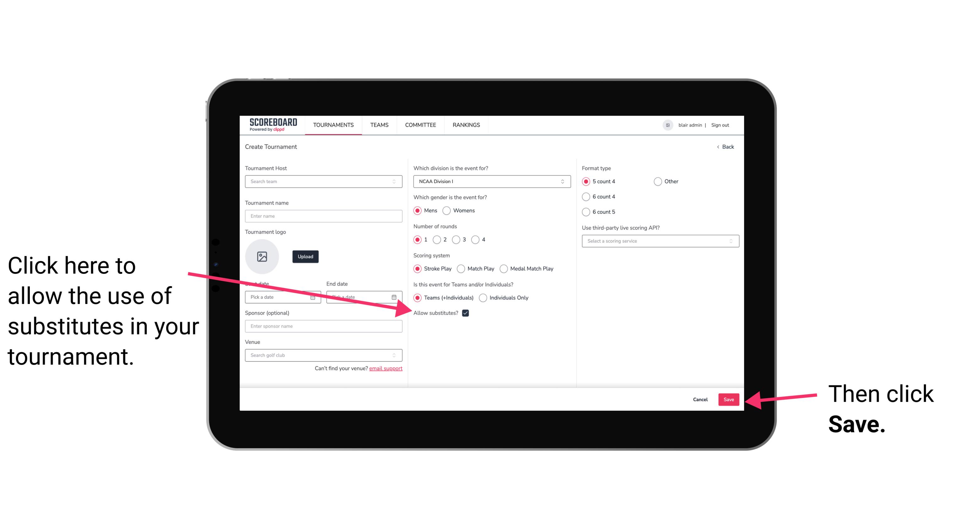Click the Upload button for tournament logo
The image size is (980, 527).
click(304, 256)
